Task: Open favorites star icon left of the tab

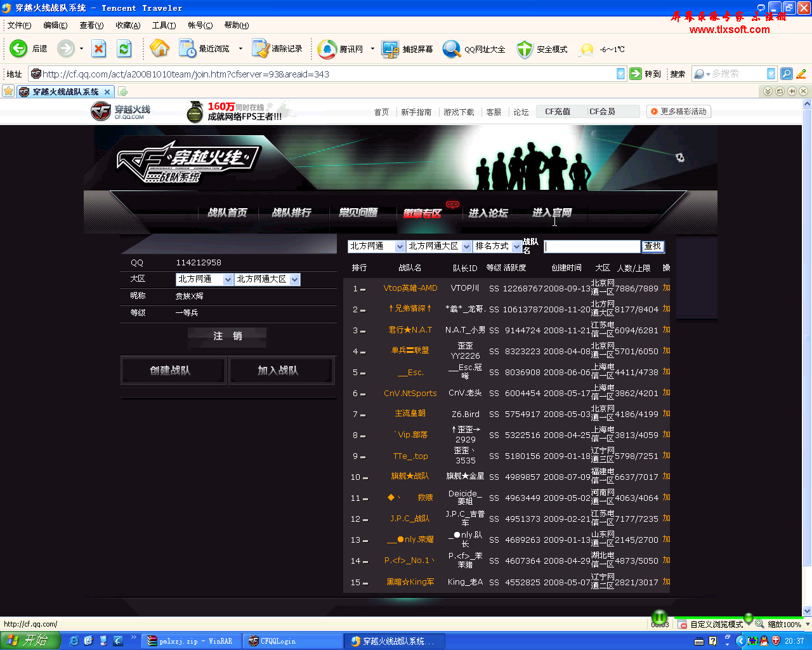Action: pos(8,91)
